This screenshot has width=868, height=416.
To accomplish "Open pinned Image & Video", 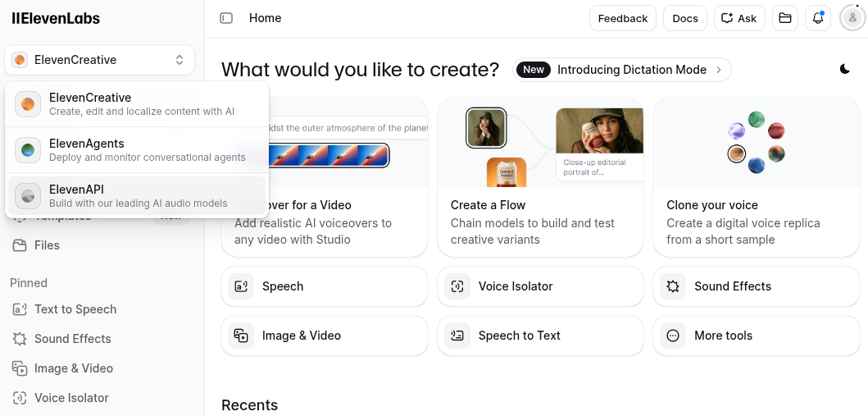I will pyautogui.click(x=100, y=368).
